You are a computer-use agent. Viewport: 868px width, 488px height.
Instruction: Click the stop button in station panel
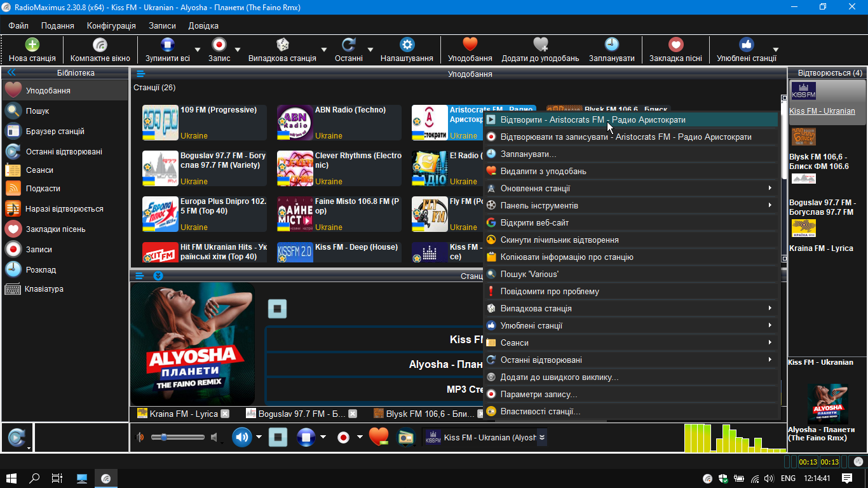coord(277,309)
